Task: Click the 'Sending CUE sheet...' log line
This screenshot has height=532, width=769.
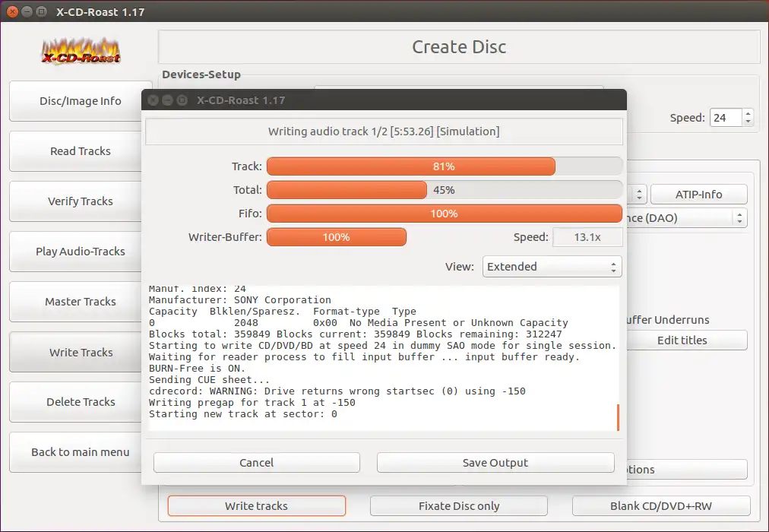Action: tap(209, 379)
